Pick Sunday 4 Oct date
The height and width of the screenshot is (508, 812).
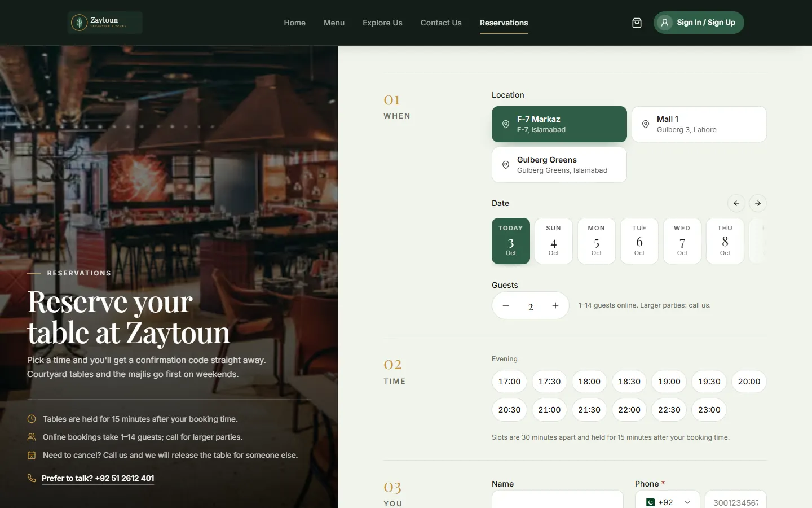(554, 241)
